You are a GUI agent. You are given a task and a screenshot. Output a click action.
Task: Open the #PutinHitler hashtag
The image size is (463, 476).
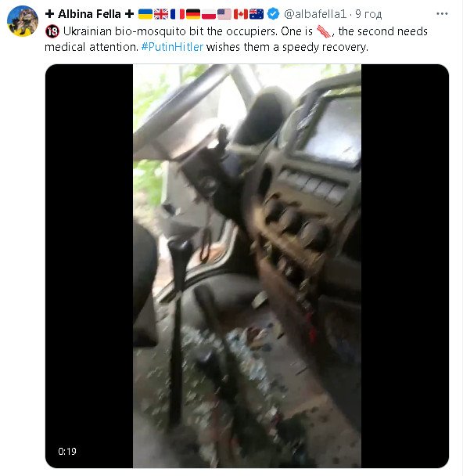pyautogui.click(x=172, y=47)
